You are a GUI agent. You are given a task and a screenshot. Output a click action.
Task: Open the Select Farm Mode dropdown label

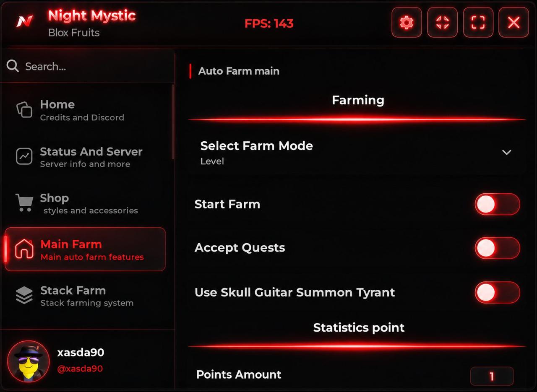(x=256, y=145)
